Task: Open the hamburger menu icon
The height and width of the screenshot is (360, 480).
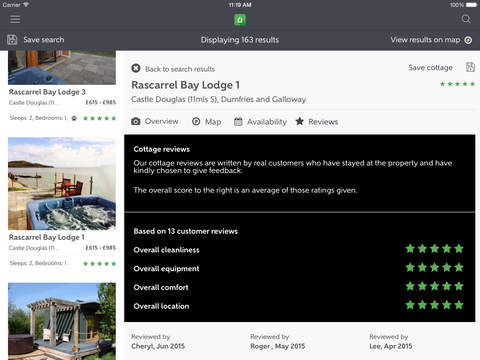Action: pyautogui.click(x=15, y=19)
